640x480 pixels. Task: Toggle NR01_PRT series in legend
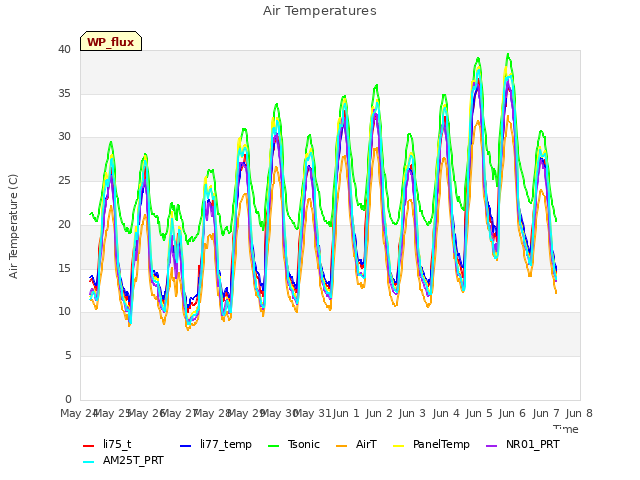[x=522, y=444]
